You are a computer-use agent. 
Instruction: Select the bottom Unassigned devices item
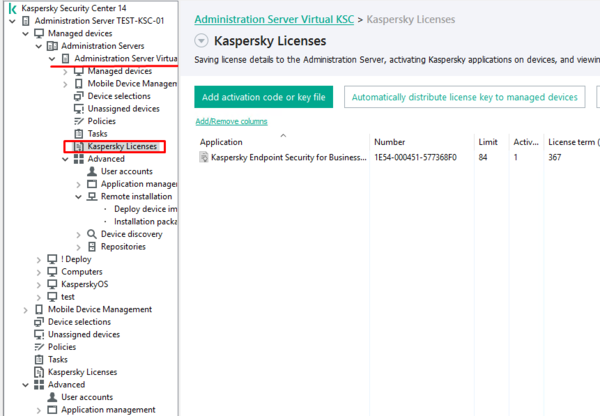coord(84,334)
